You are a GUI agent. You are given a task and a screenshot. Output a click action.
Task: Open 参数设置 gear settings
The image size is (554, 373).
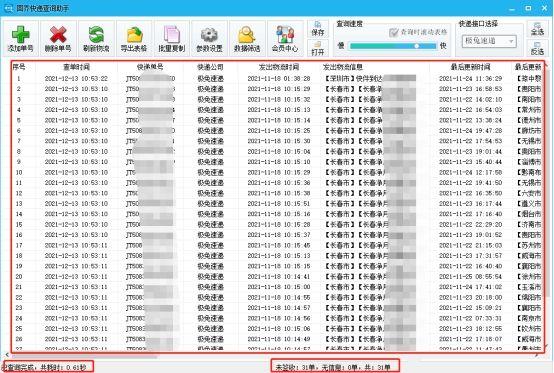210,38
